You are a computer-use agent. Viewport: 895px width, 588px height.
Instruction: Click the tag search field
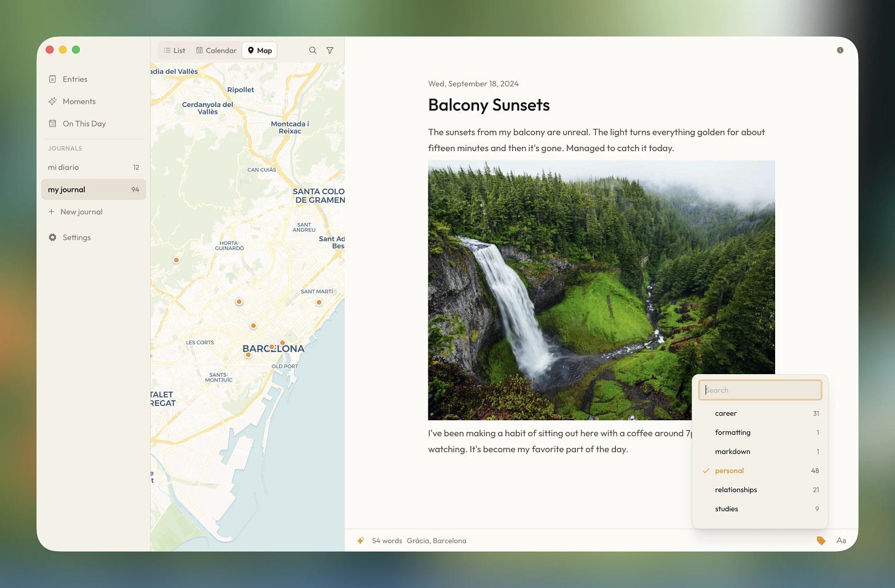tap(760, 390)
